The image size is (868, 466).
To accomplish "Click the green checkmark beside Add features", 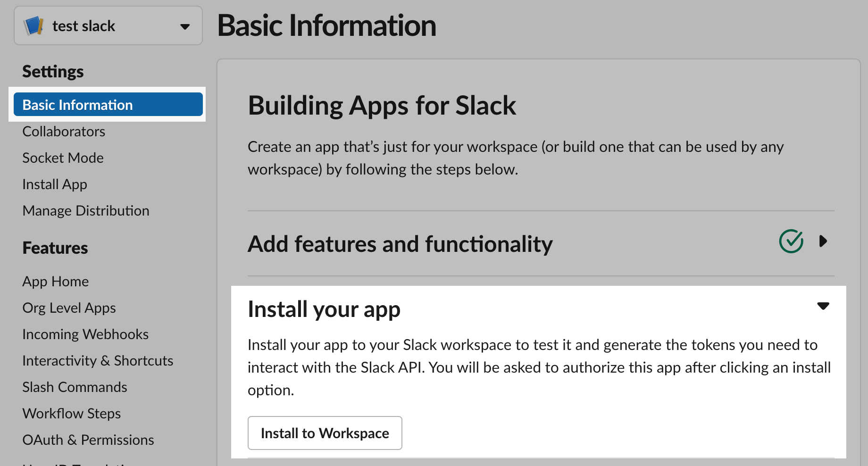I will [x=792, y=241].
